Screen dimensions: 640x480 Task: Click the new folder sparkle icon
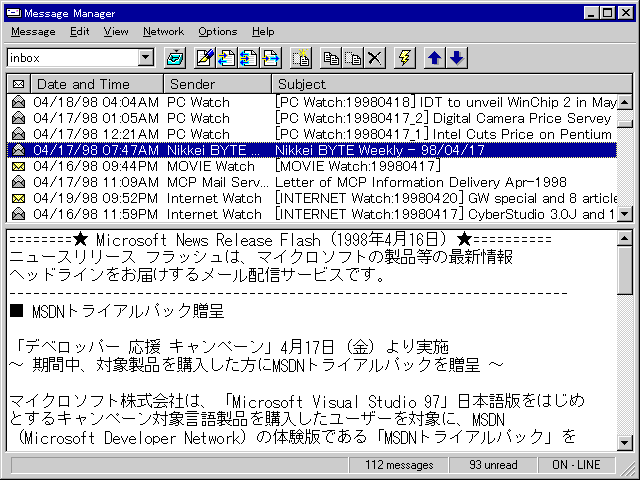(x=301, y=58)
